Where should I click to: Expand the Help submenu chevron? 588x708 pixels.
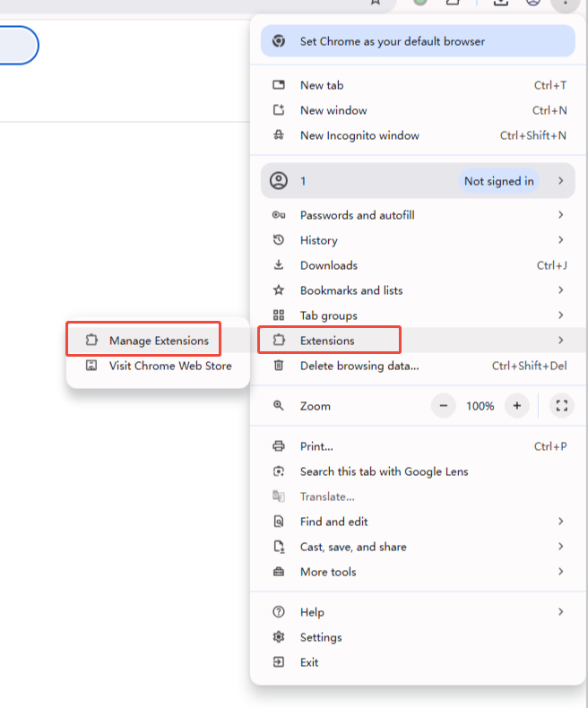(560, 611)
